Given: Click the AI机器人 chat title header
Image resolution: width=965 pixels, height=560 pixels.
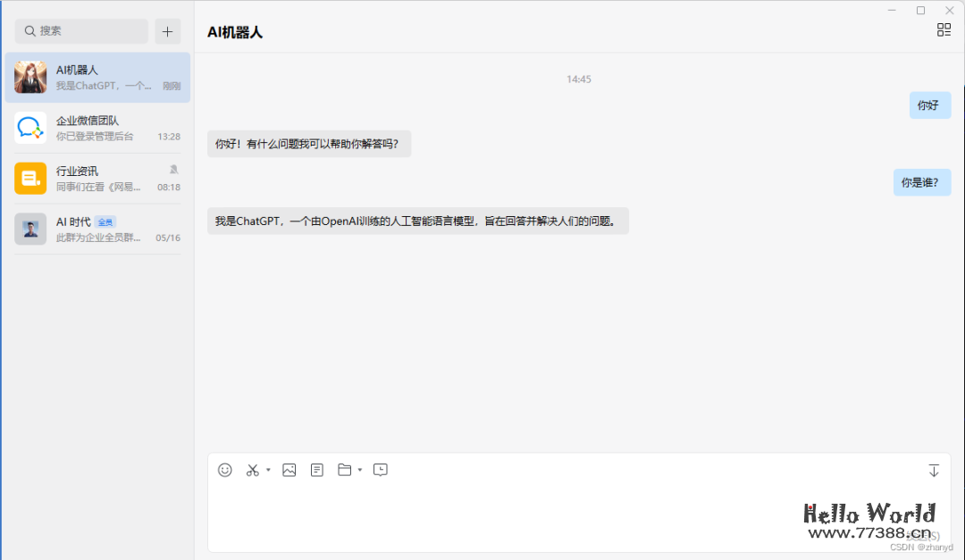Looking at the screenshot, I should point(234,33).
